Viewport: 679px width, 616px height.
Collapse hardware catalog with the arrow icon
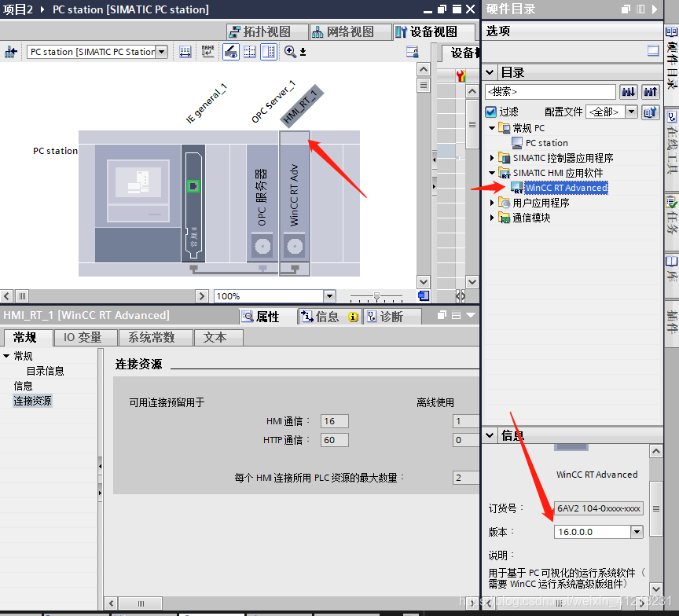click(x=655, y=9)
